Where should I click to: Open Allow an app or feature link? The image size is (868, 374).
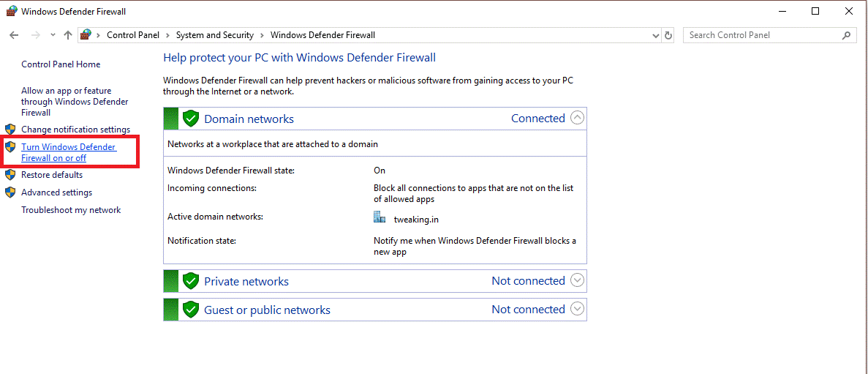tap(75, 102)
